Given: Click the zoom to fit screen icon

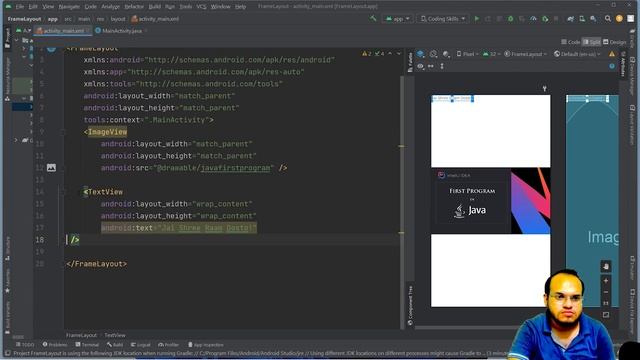Looking at the screenshot, I should (x=606, y=315).
